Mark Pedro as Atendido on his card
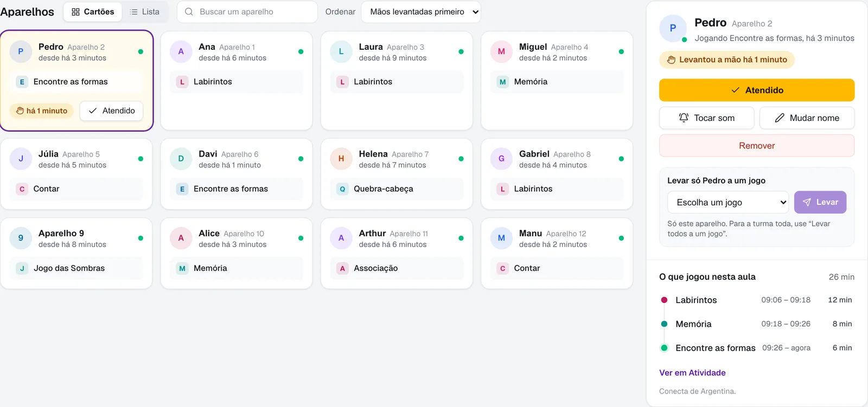868x407 pixels. click(111, 111)
